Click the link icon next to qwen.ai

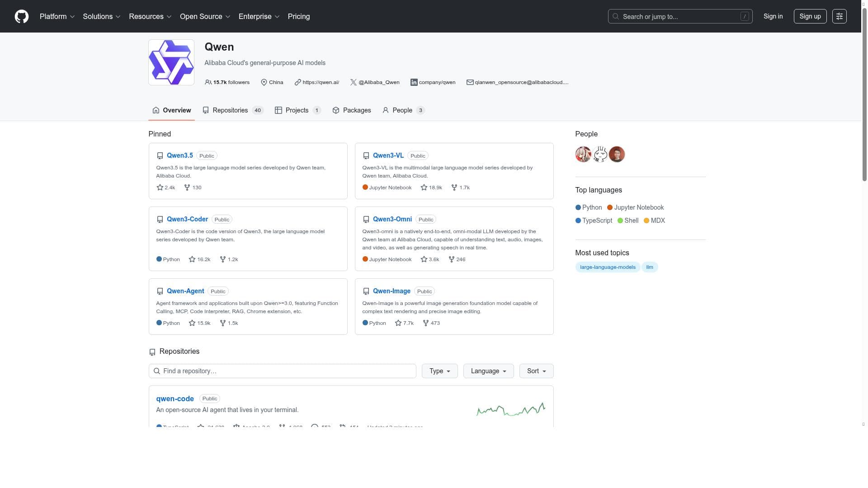pyautogui.click(x=297, y=82)
